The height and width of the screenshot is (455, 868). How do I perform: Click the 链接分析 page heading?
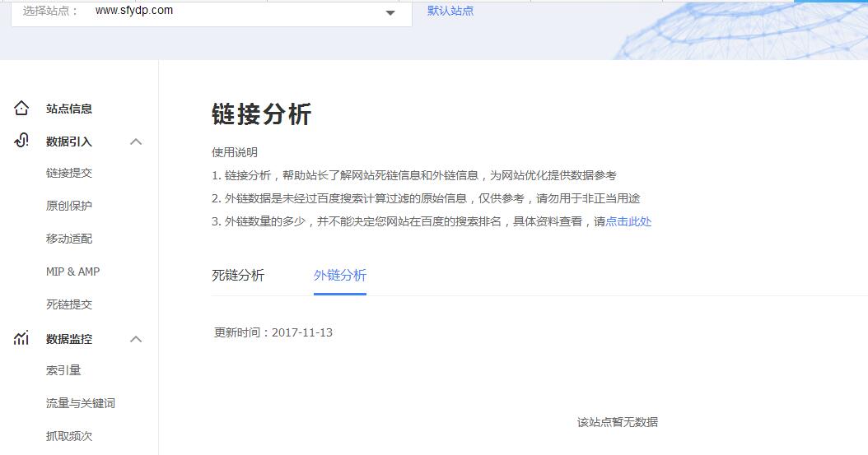[261, 114]
